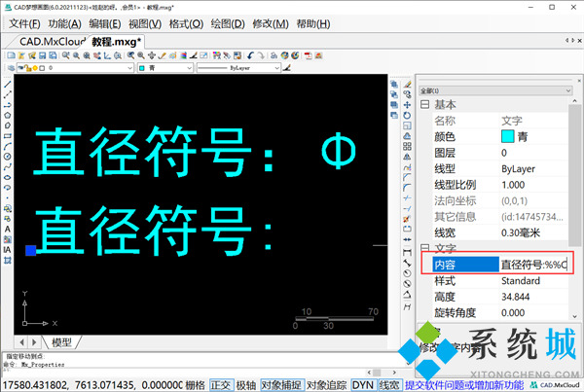Screen dimensions: 584x392
Task: Select the Spline curve tool
Action: pyautogui.click(x=7, y=167)
